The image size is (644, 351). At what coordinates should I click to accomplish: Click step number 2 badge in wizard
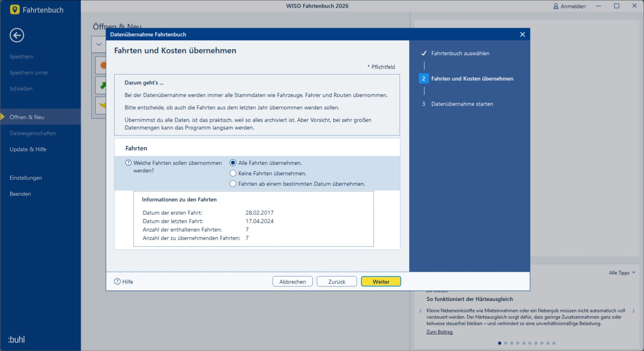coord(424,78)
